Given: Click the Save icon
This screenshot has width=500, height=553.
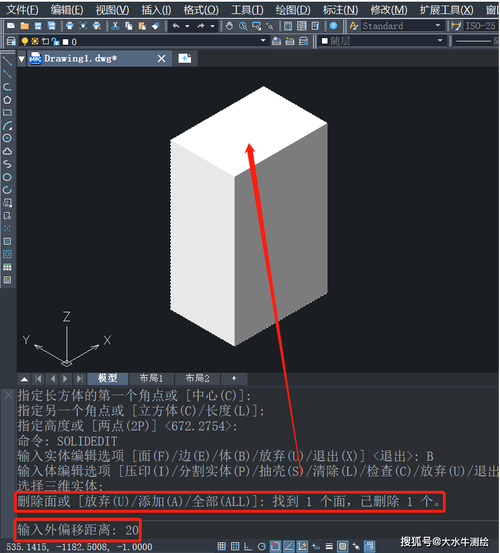Looking at the screenshot, I should (38, 26).
